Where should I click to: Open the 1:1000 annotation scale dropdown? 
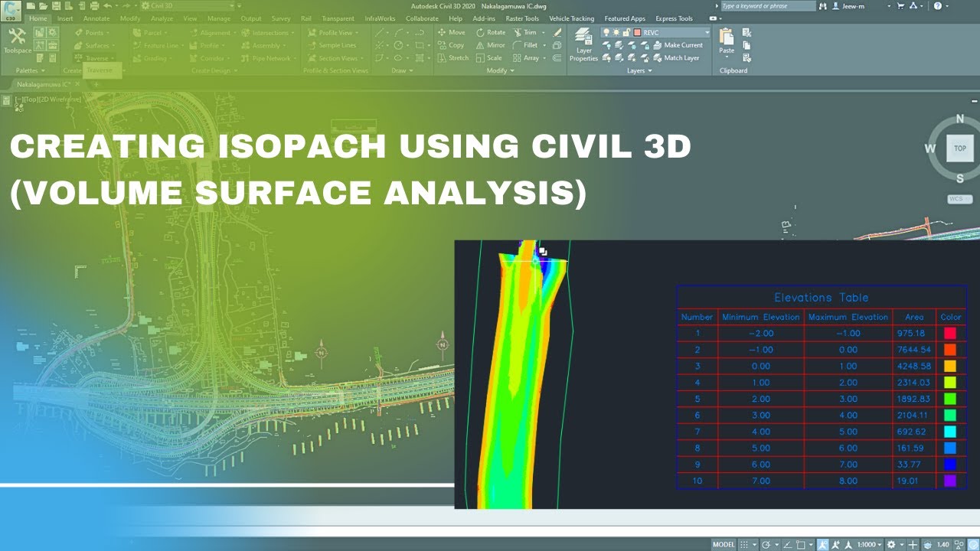pyautogui.click(x=869, y=545)
